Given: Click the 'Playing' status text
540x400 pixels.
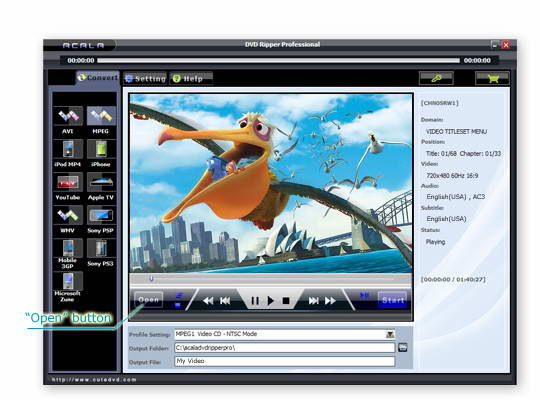Looking at the screenshot, I should [435, 242].
